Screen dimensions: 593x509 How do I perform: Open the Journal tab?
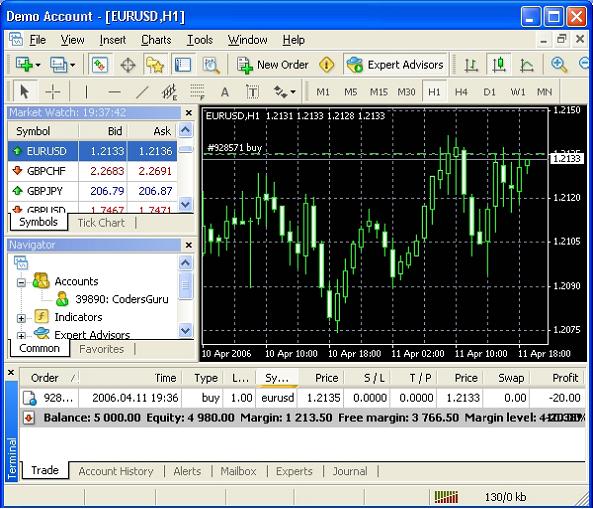350,471
